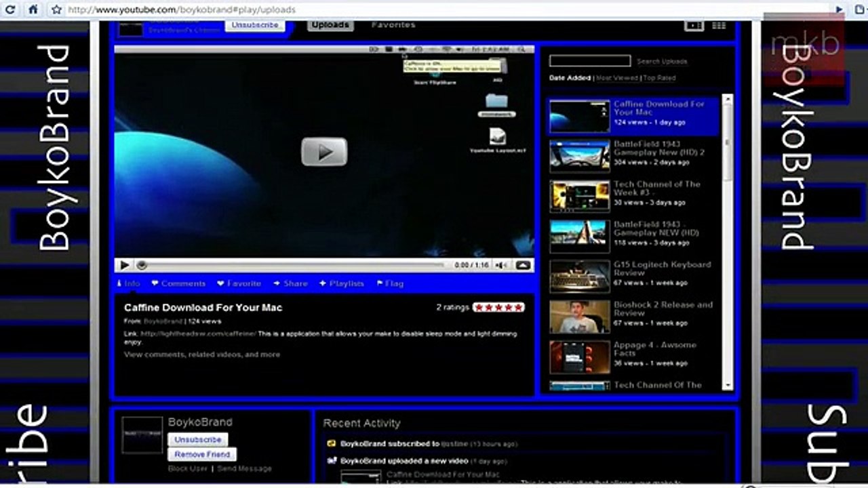This screenshot has width=868, height=488.
Task: Open the Share tab
Action: 290,284
